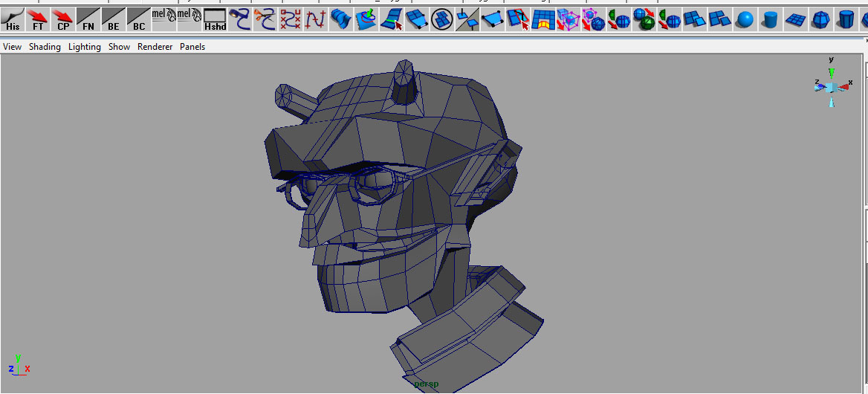
Task: Click the Combine polygons icon with overlapping planes
Action: coord(694,19)
